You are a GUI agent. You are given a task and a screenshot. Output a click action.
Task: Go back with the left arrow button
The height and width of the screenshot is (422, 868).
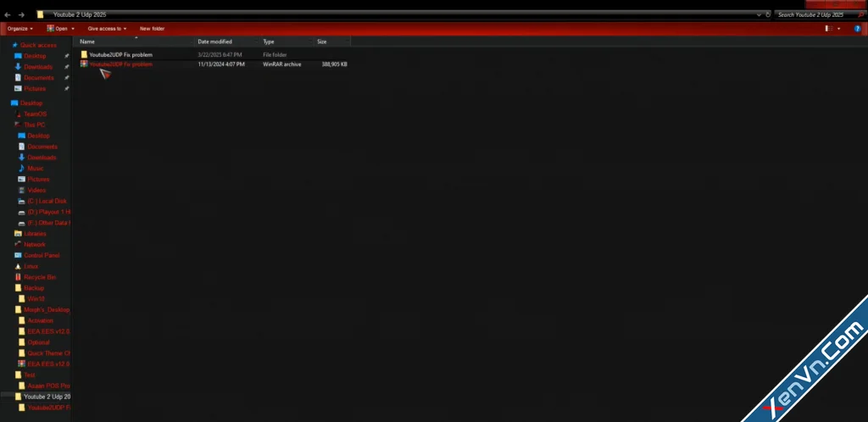[x=7, y=15]
